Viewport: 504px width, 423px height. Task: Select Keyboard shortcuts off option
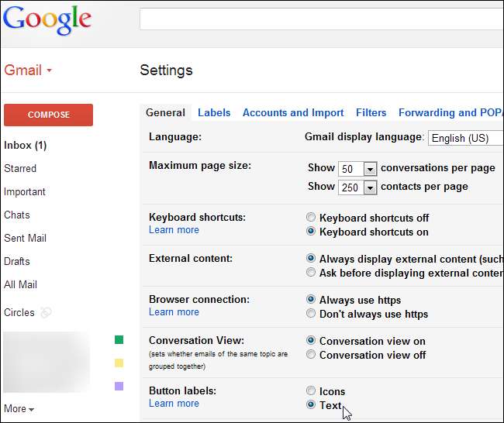[x=311, y=218]
